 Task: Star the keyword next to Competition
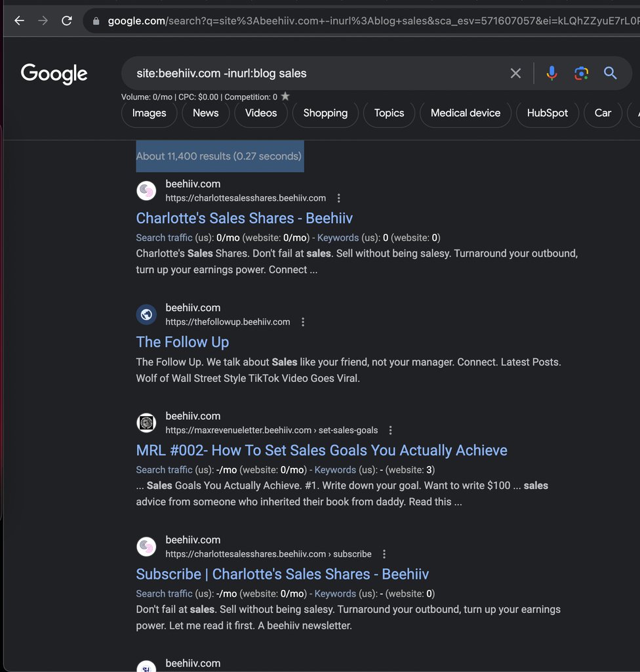(285, 96)
